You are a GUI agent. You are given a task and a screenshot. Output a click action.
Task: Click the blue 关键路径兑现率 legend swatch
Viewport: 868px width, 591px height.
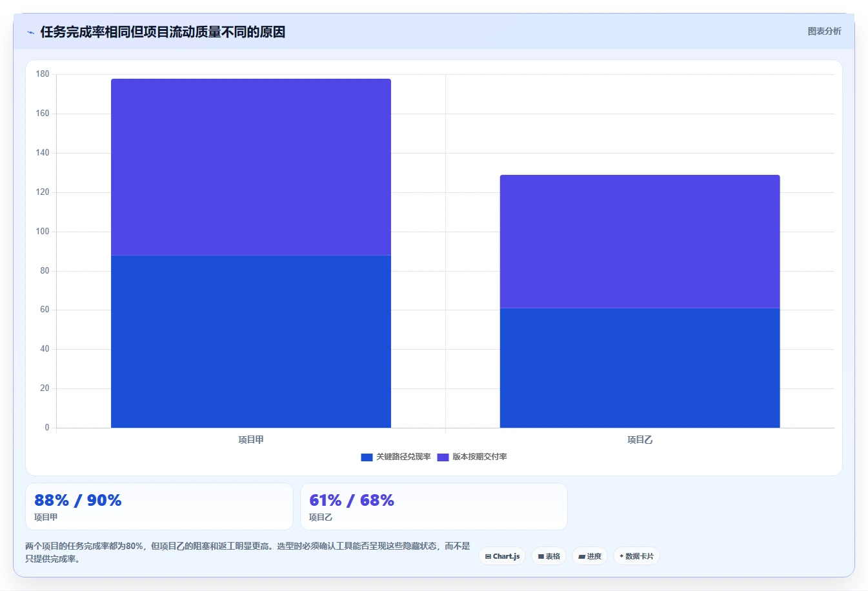click(x=367, y=457)
